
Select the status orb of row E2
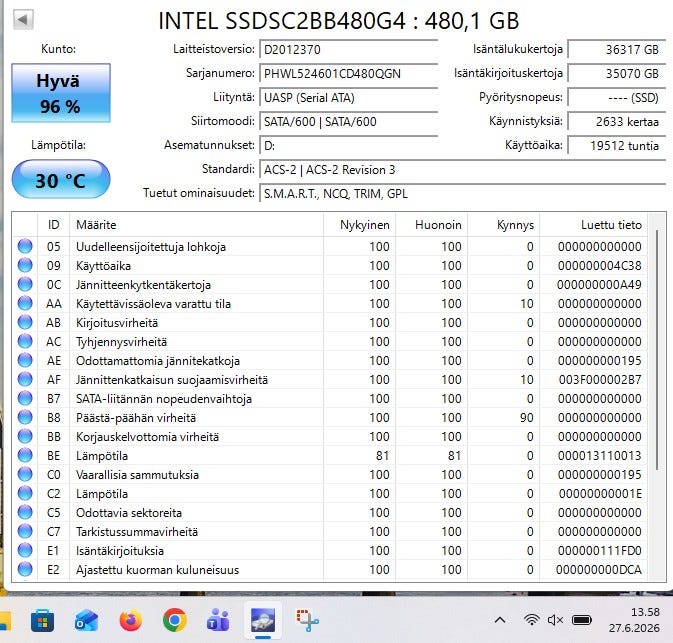25,570
